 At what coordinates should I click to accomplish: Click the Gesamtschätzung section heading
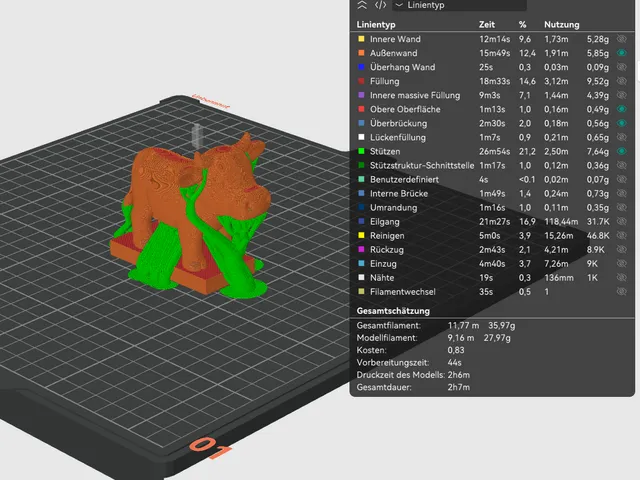pyautogui.click(x=393, y=311)
